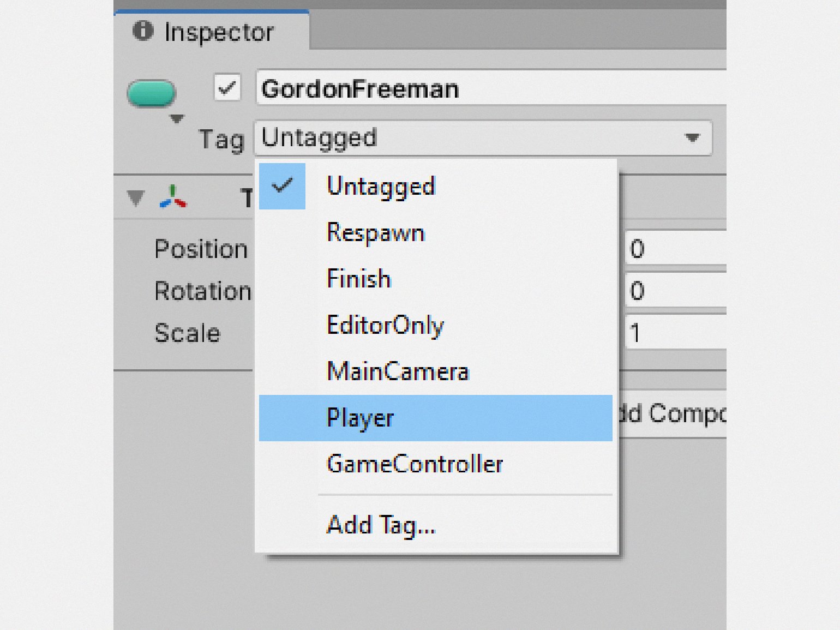Click the GordonFreeman name field
Viewport: 840px width, 630px height.
(x=491, y=88)
